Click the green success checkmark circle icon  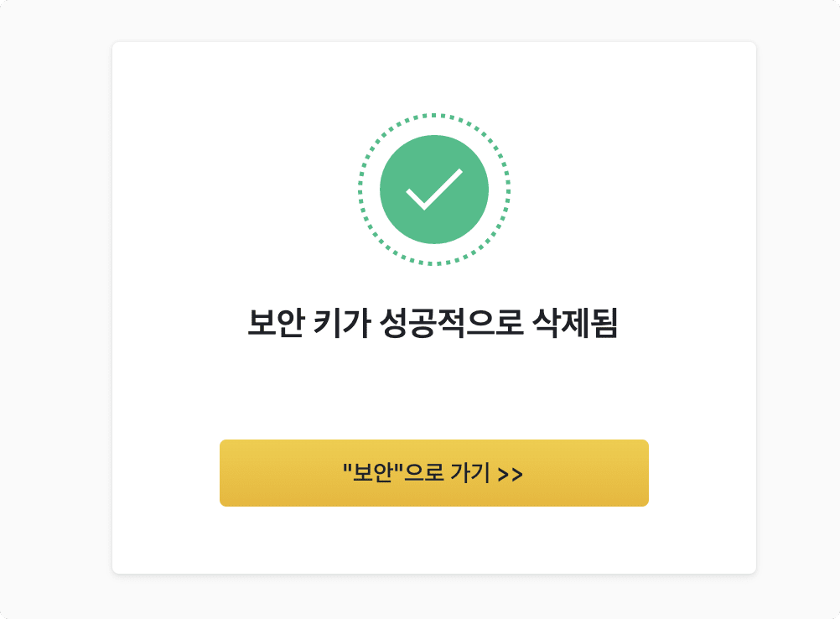click(434, 190)
